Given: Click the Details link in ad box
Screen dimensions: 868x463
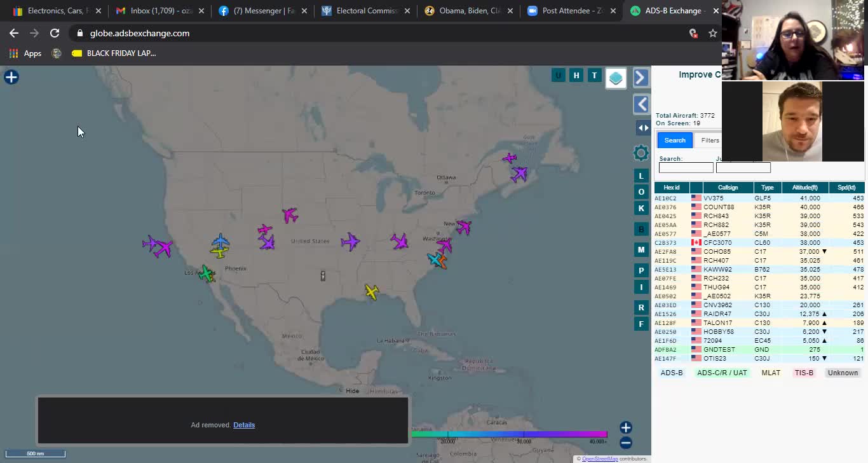Looking at the screenshot, I should tap(244, 425).
